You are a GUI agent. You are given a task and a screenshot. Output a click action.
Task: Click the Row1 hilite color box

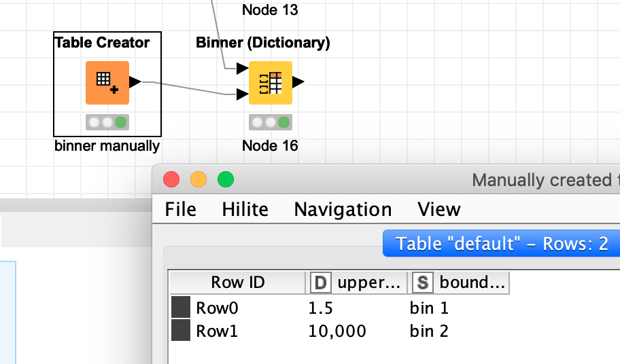click(x=181, y=331)
